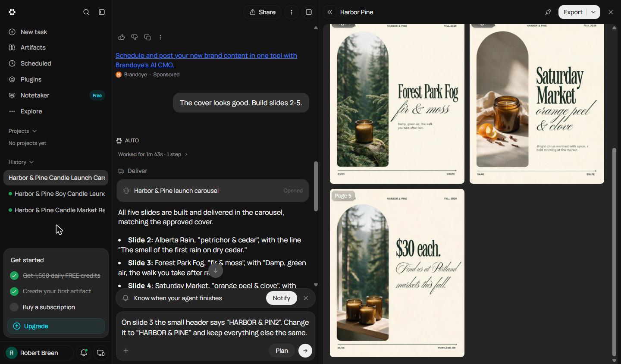The image size is (621, 364).
Task: Click the Page 5 '$30 each' slide thumbnail
Action: pyautogui.click(x=397, y=273)
